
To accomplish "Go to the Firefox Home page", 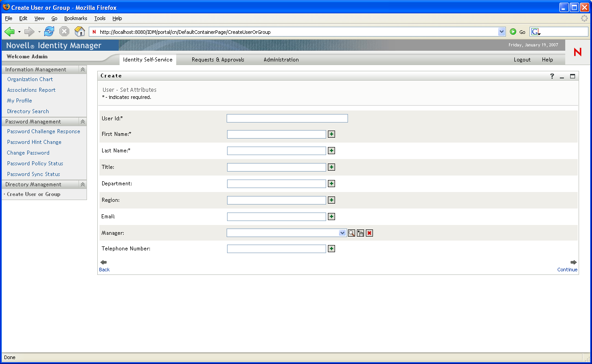I will pyautogui.click(x=79, y=32).
